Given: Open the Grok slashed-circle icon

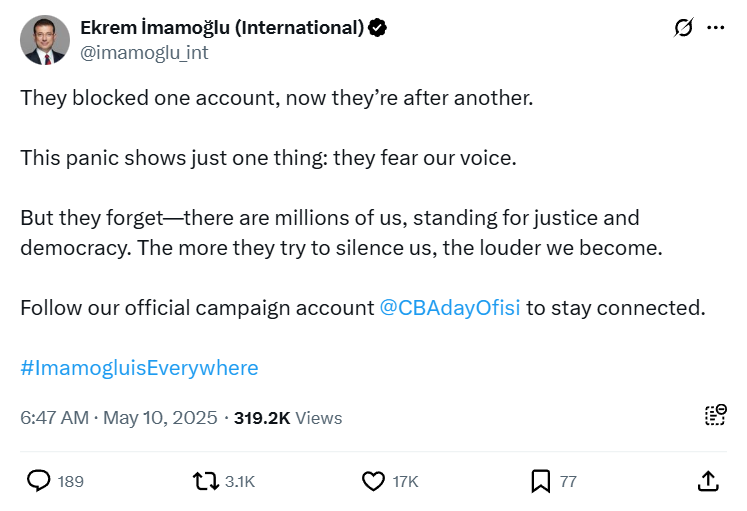Looking at the screenshot, I should pos(684,28).
